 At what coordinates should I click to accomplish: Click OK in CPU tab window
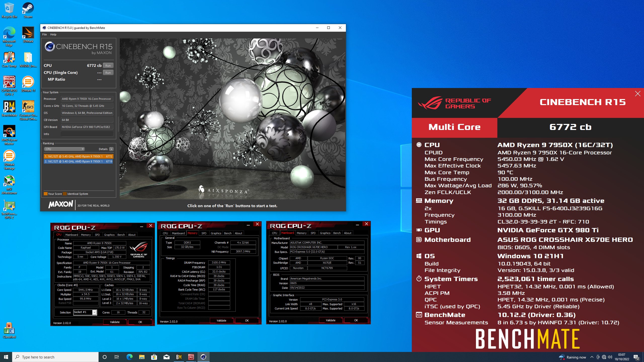click(x=140, y=322)
